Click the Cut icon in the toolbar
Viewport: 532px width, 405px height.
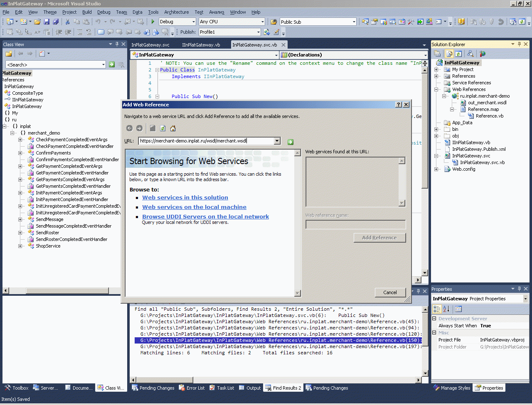tap(67, 22)
